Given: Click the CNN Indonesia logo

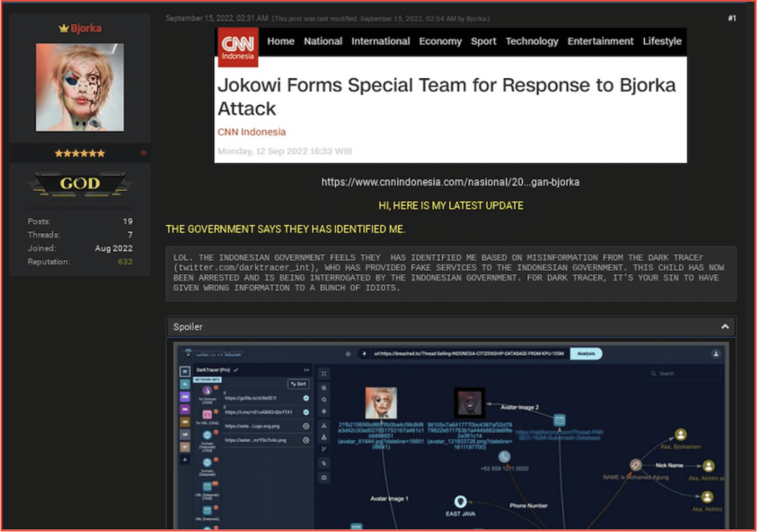Looking at the screenshot, I should click(238, 47).
